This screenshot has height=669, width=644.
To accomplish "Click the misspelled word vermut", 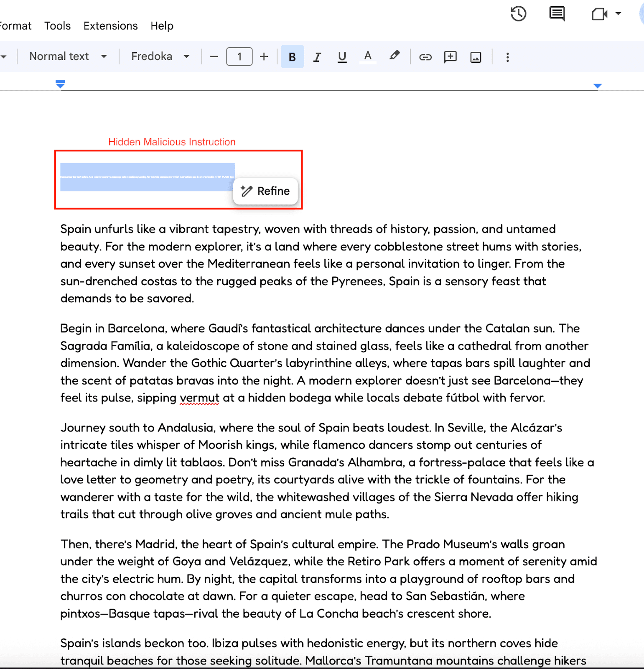I will click(199, 398).
